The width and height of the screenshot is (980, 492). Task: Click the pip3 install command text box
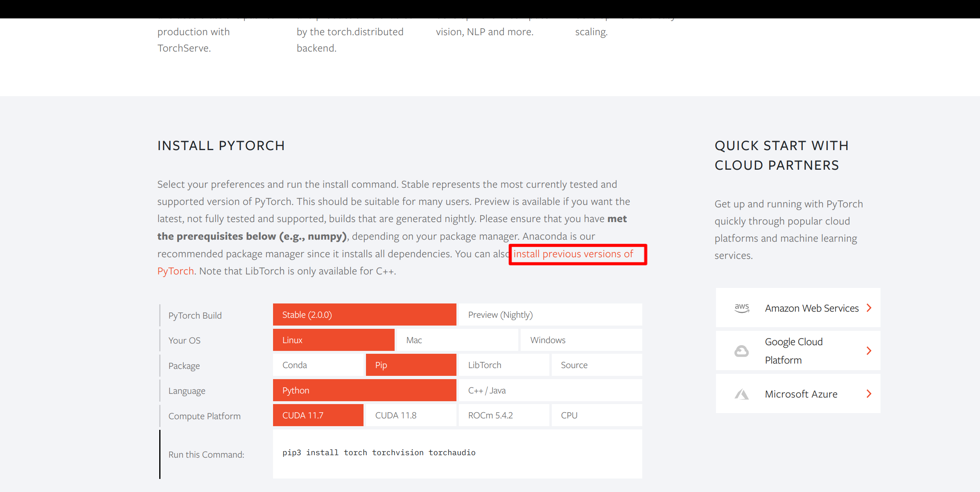click(x=457, y=453)
